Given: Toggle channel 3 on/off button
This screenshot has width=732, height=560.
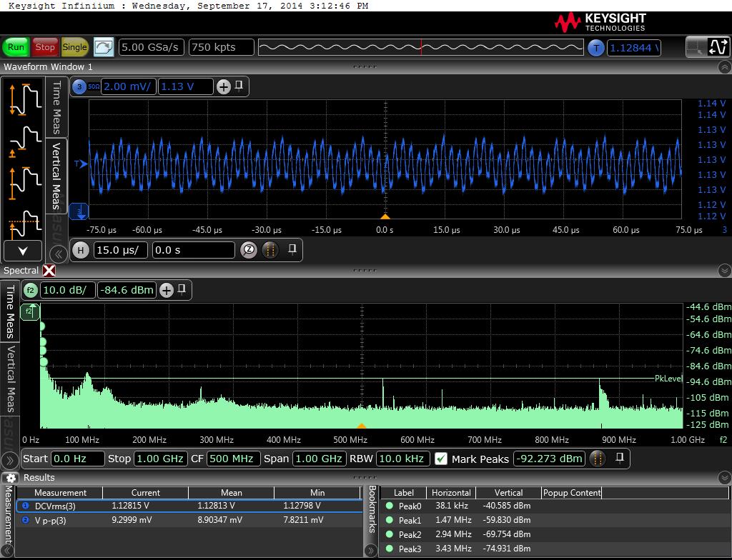Looking at the screenshot, I should pyautogui.click(x=79, y=86).
